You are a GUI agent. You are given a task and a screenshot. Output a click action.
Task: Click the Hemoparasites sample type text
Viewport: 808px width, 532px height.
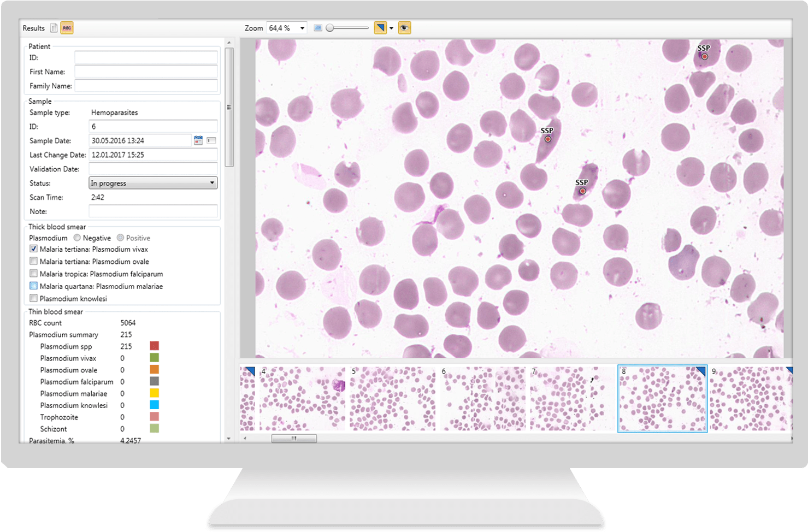(115, 113)
